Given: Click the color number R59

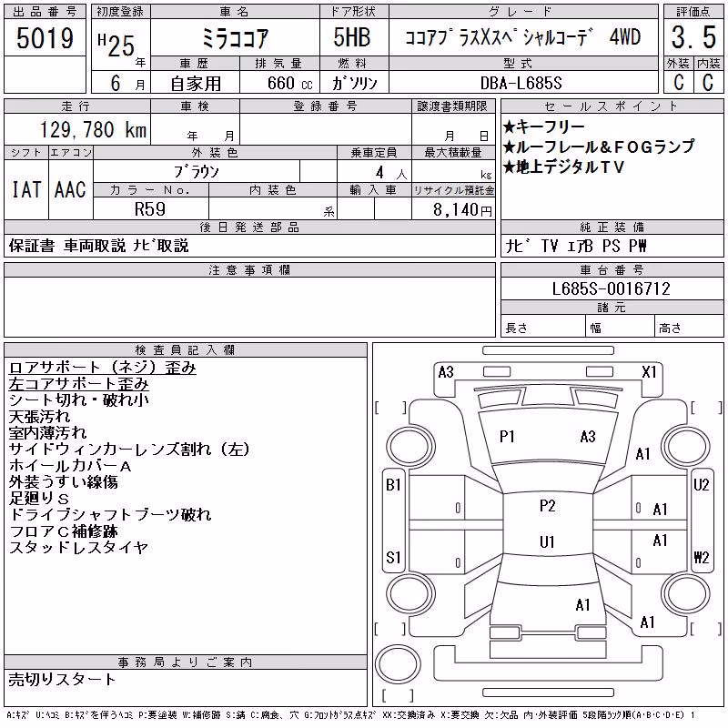Looking at the screenshot, I should (x=150, y=209).
